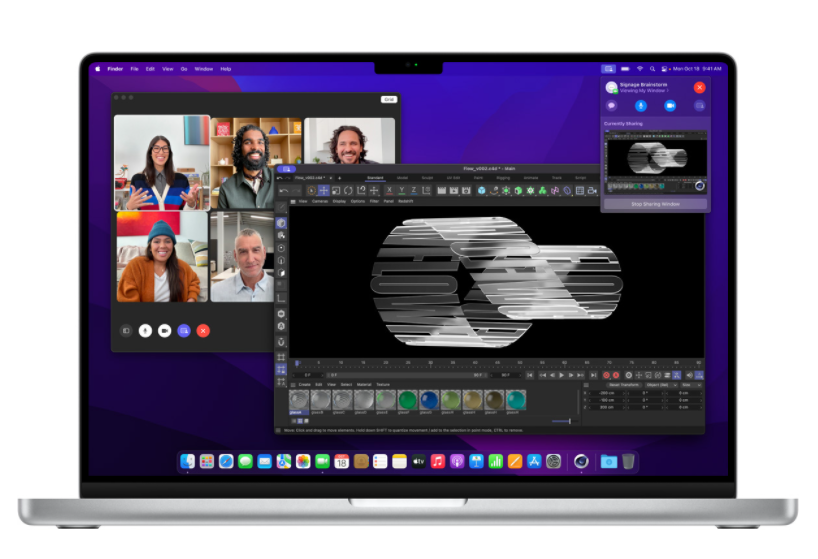Toggle microphone in Signage Brainstorm panel
The width and height of the screenshot is (818, 559).
coord(641,106)
